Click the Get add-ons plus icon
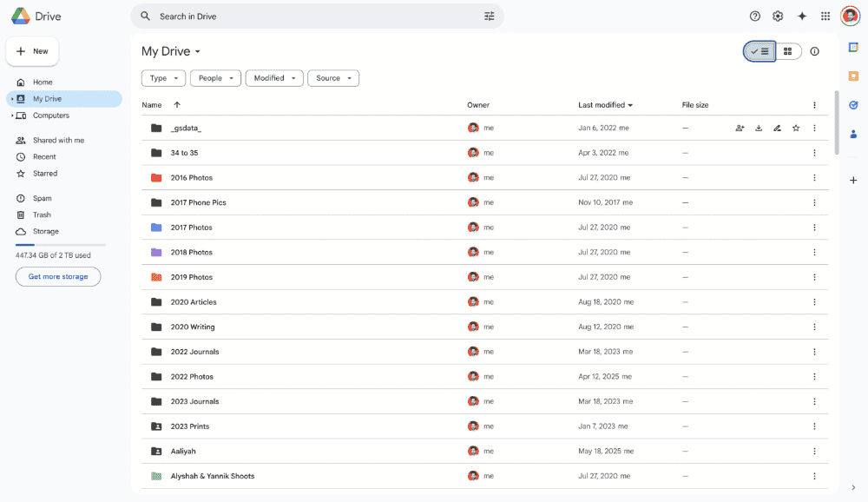The height and width of the screenshot is (502, 868). coord(853,180)
